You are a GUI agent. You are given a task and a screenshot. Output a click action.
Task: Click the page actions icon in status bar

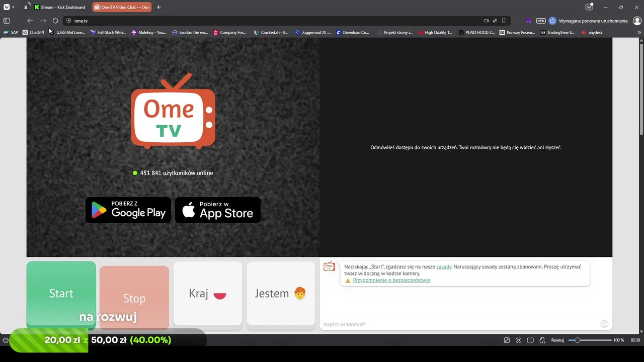click(507, 340)
